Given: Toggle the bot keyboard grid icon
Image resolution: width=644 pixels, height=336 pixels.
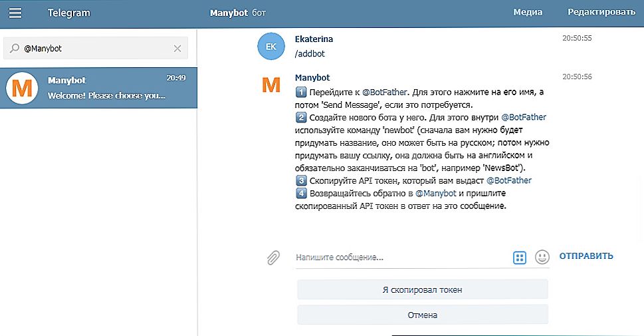Looking at the screenshot, I should pyautogui.click(x=520, y=257).
